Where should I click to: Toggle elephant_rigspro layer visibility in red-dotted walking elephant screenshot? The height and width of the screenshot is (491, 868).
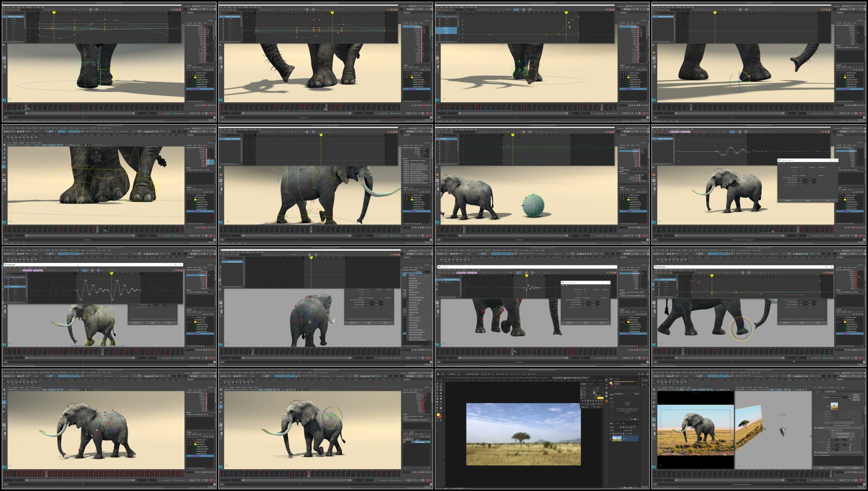click(188, 440)
